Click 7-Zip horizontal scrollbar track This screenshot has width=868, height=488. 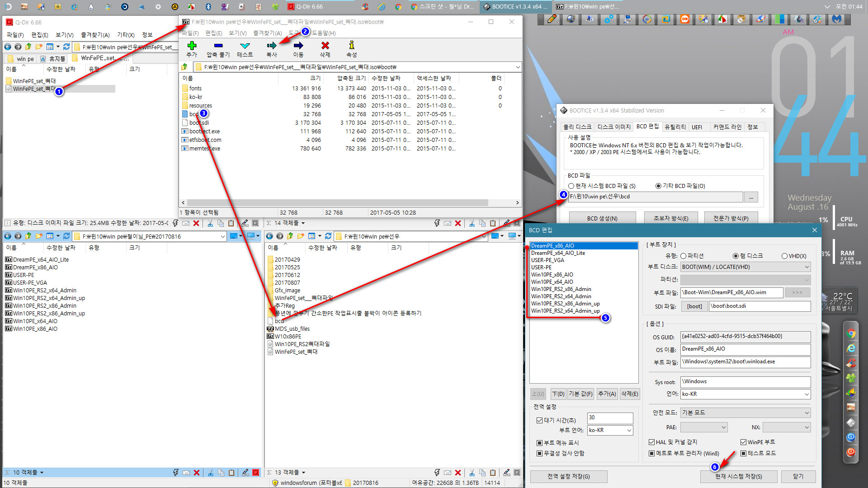tap(337, 203)
